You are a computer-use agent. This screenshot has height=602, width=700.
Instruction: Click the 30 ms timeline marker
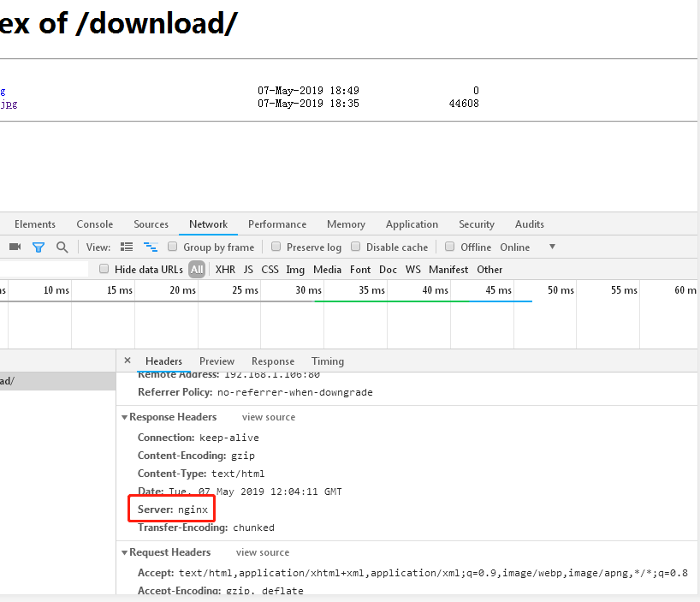point(308,290)
